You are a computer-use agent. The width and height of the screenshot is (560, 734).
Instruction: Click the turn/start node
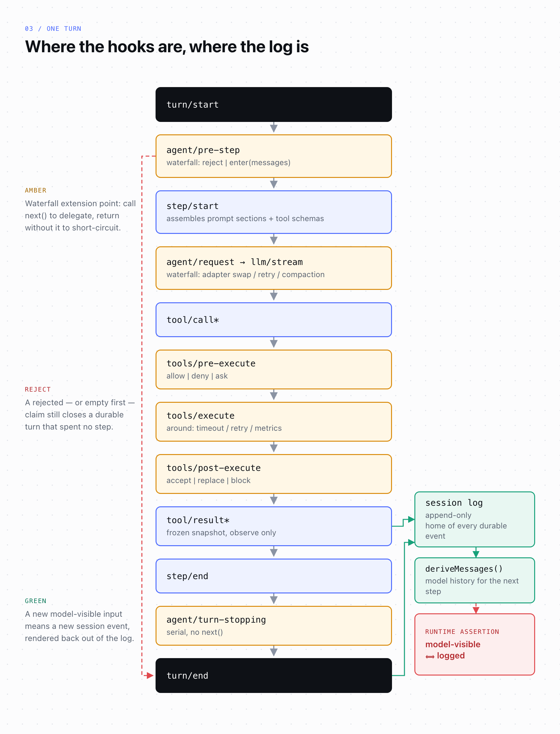coord(273,105)
